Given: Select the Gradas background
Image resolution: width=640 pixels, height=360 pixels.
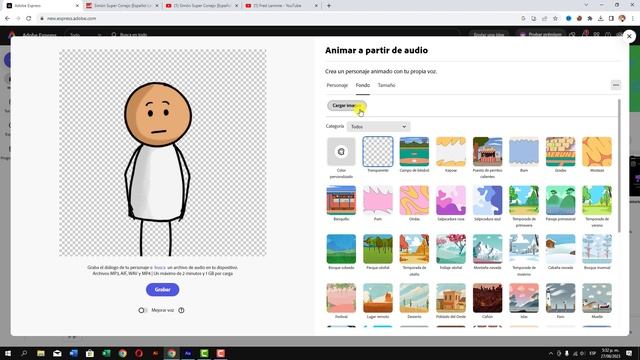Looking at the screenshot, I should pyautogui.click(x=560, y=152).
